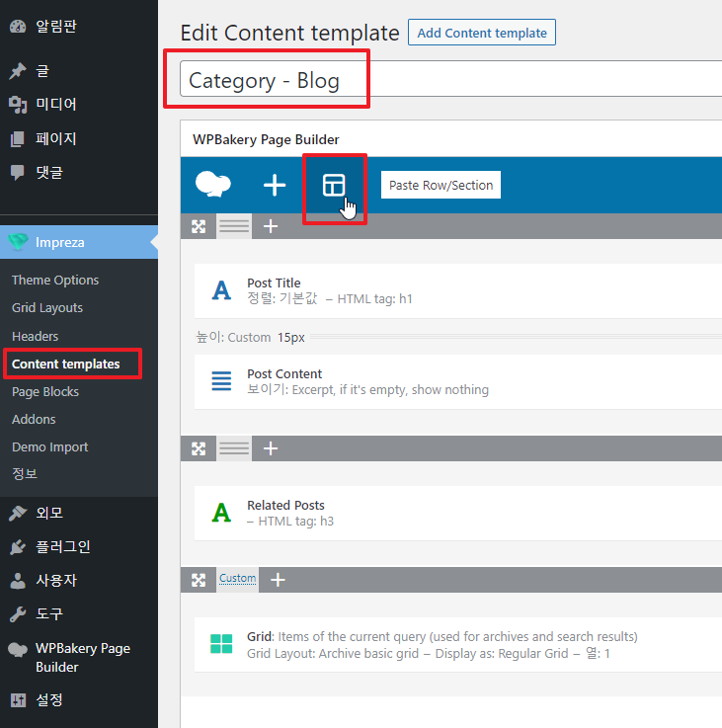Viewport: 722px width, 728px height.
Task: Click the Related Posts green A icon
Action: pos(221,513)
